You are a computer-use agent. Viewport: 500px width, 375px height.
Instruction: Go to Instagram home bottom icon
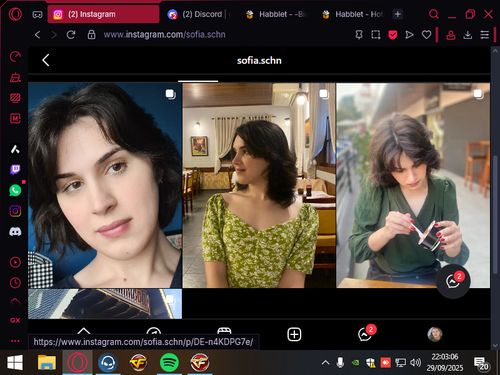coord(84,331)
